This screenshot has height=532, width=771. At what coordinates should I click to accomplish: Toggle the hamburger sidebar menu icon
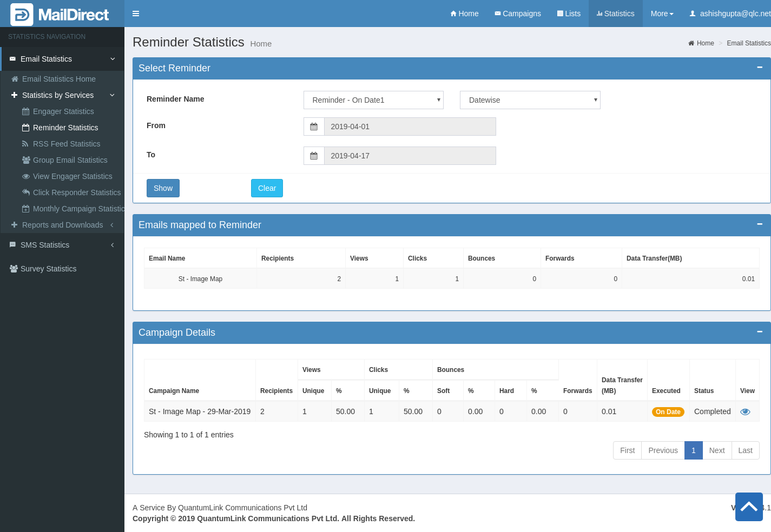(x=136, y=14)
